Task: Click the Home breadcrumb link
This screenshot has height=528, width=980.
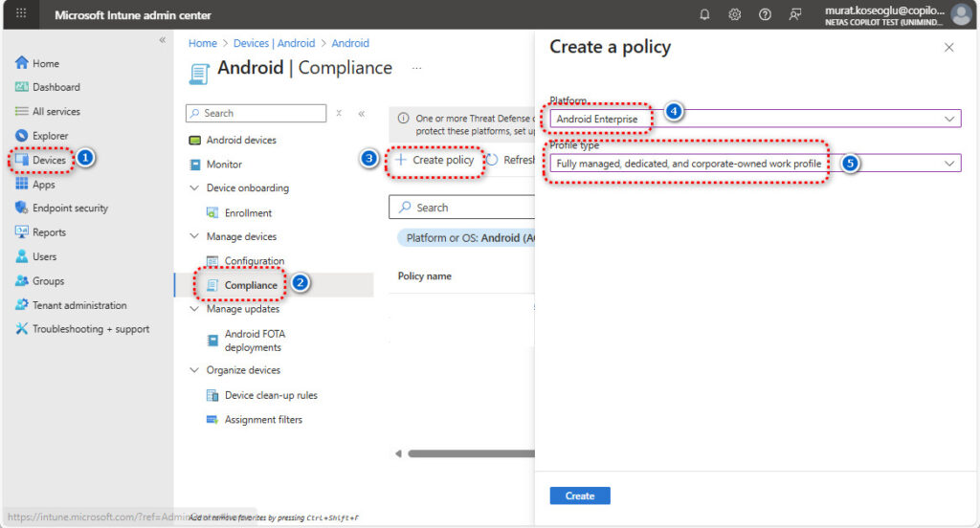Action: click(202, 43)
